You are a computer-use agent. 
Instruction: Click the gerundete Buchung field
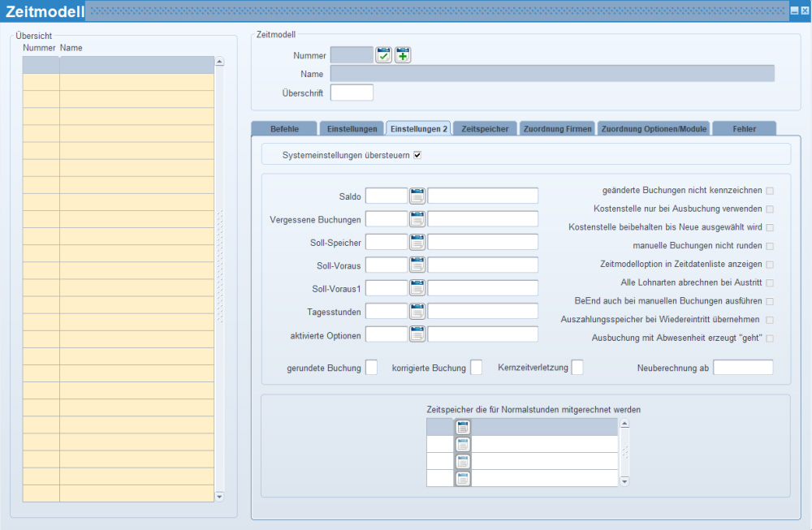coord(371,368)
